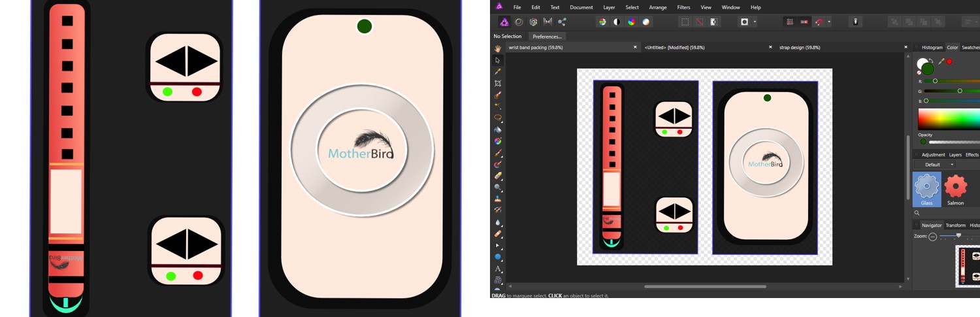The height and width of the screenshot is (317, 980).
Task: Select the Artistic Text tool
Action: 498,269
